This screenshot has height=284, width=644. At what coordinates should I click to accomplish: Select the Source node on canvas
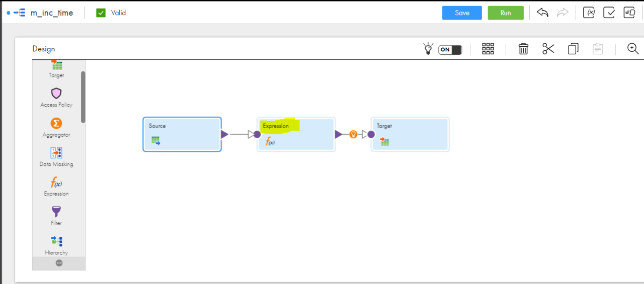click(x=182, y=134)
